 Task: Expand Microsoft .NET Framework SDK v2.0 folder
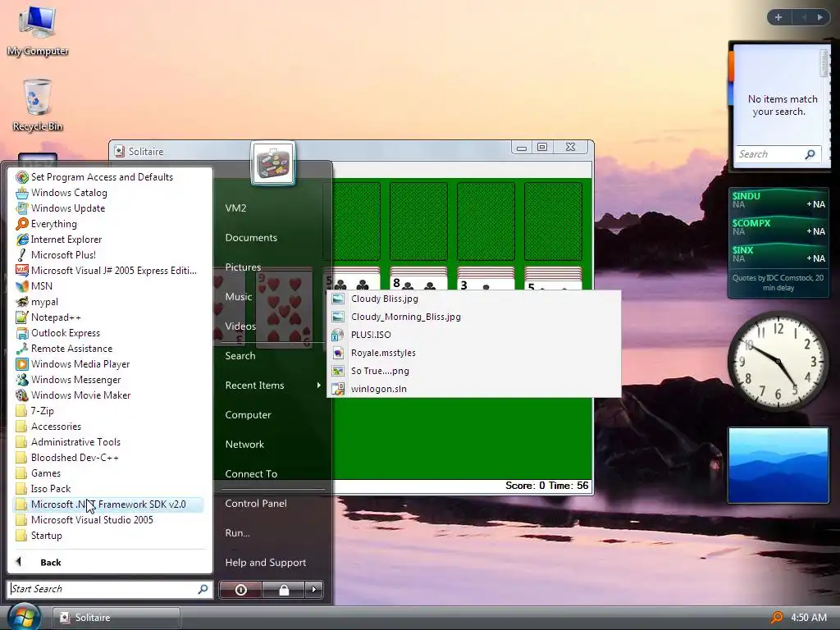coord(108,504)
